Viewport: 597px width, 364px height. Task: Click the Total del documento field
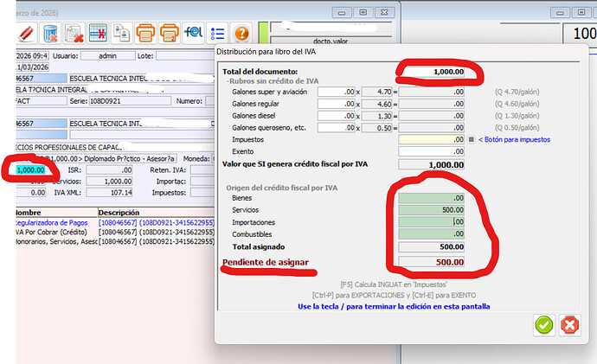point(431,71)
